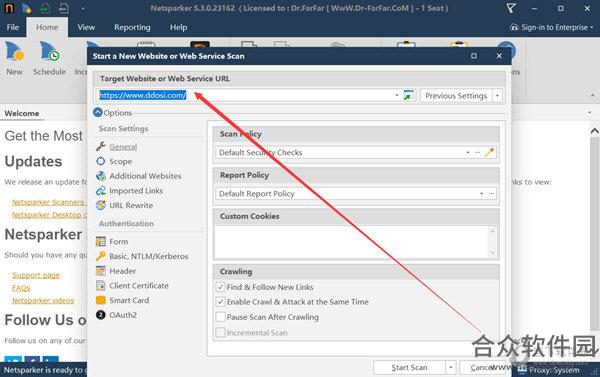Viewport: 600px width, 377px height.
Task: Select General under Scan Settings
Action: tap(123, 147)
